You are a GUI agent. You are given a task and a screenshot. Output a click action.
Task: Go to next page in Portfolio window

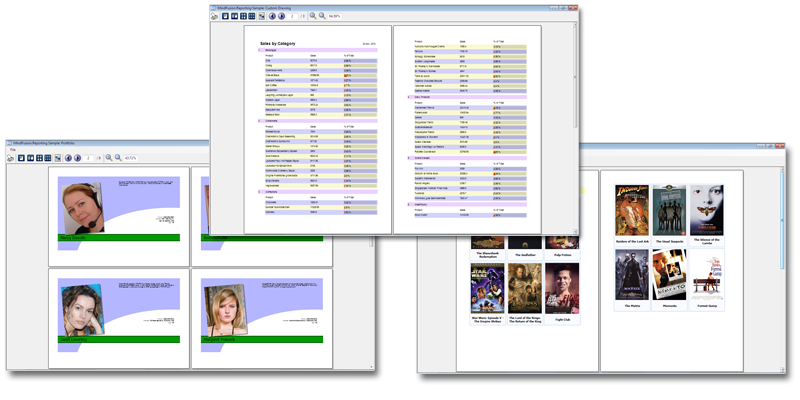click(x=77, y=158)
